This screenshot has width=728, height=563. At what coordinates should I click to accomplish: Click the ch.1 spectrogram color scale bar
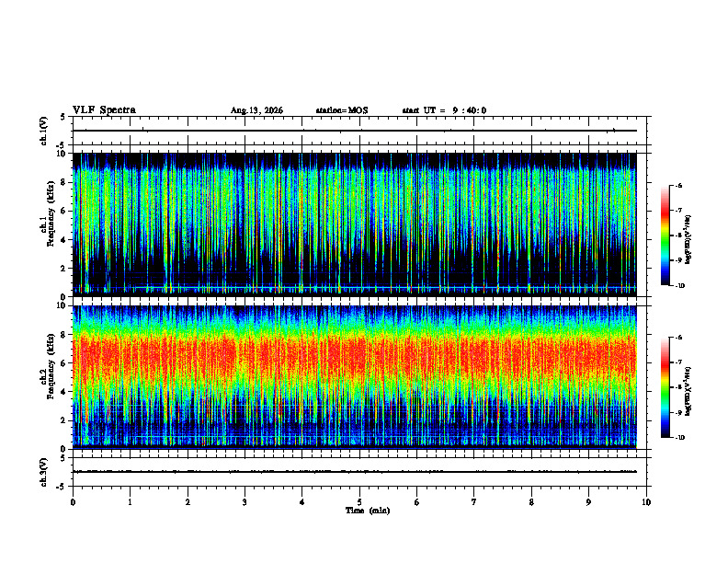point(665,236)
